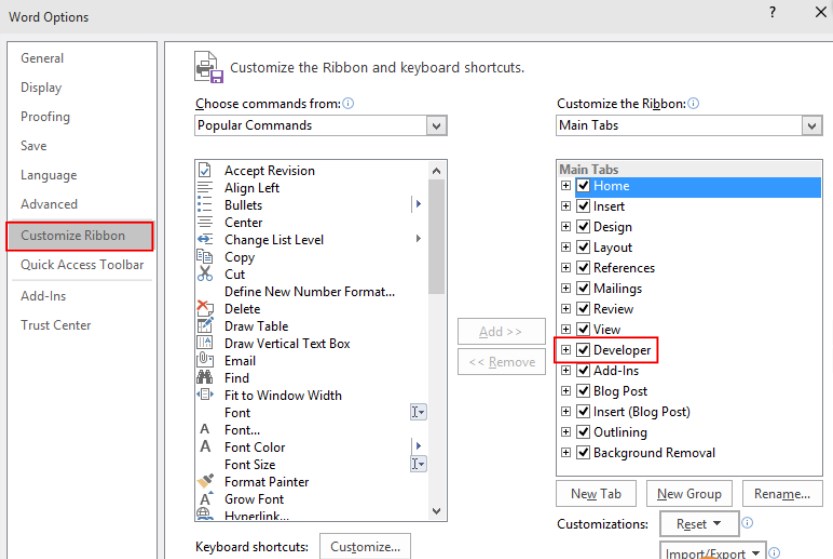Select the Bullets list icon

[x=205, y=205]
